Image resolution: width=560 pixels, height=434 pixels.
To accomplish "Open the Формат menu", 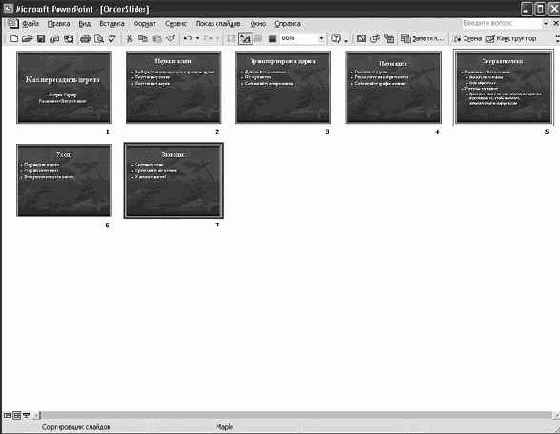I will [x=145, y=24].
